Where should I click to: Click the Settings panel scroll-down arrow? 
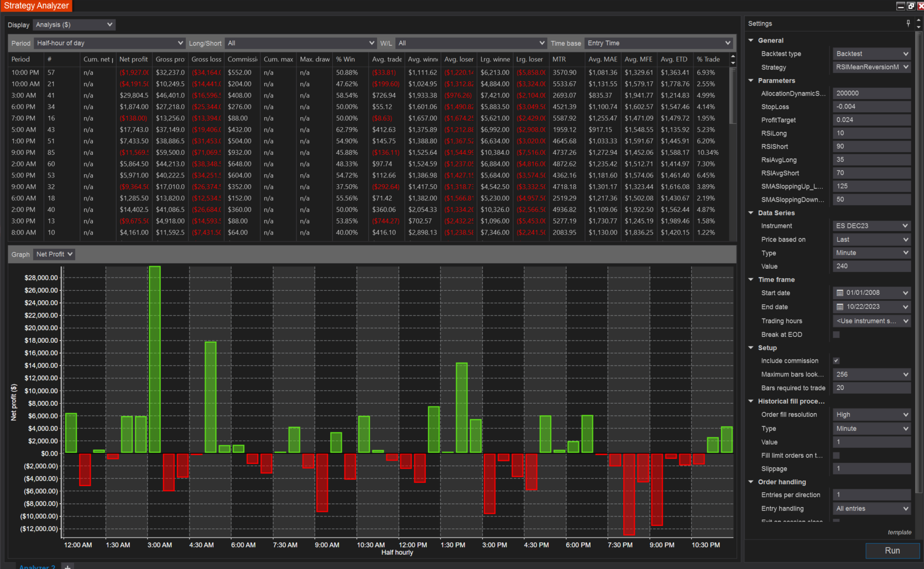point(919,27)
